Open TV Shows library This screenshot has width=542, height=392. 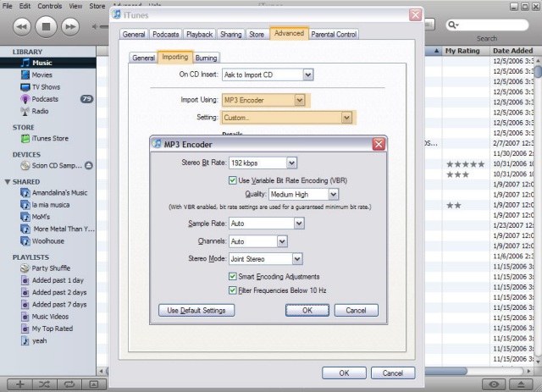46,86
